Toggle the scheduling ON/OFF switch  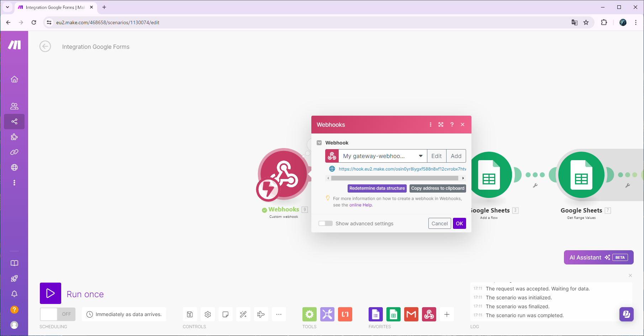(58, 314)
